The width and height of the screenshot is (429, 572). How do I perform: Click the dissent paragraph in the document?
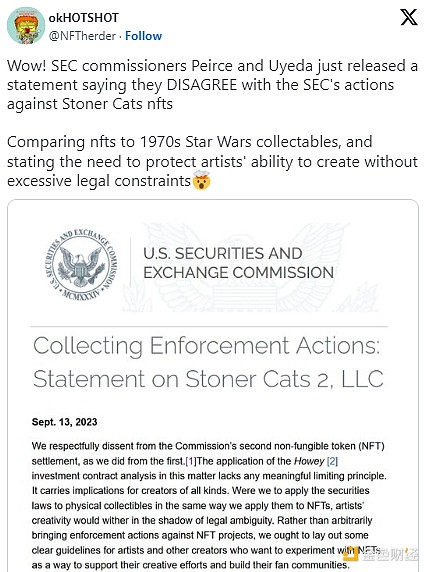tap(209, 506)
